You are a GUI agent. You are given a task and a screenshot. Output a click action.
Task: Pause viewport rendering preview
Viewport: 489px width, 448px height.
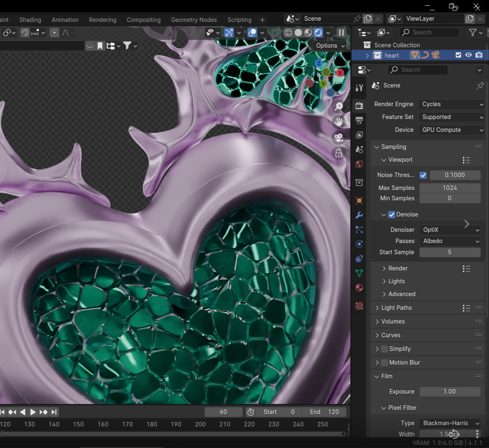click(x=341, y=32)
